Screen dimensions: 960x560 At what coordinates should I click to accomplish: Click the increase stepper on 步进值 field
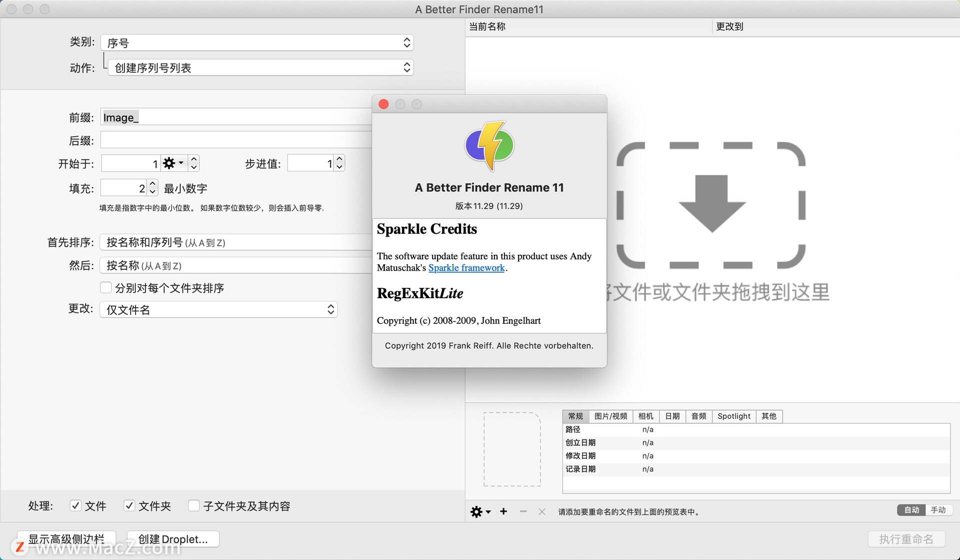tap(339, 159)
